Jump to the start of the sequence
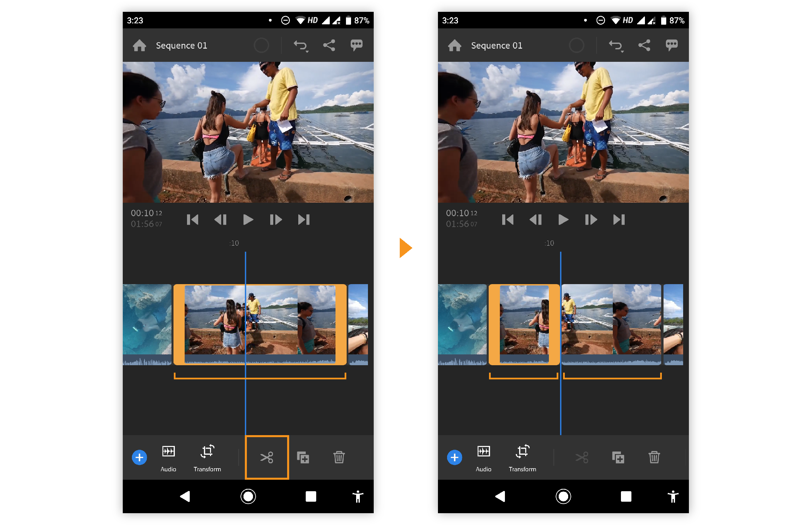 [x=193, y=220]
